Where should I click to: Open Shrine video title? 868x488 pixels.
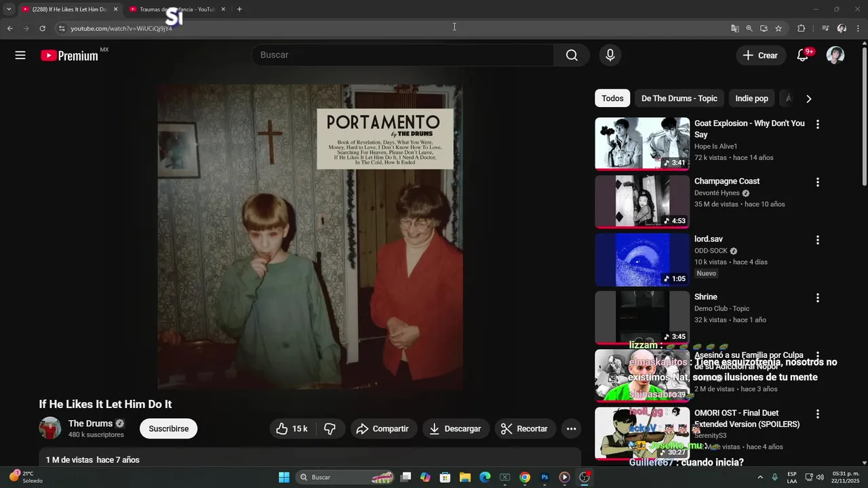click(x=706, y=297)
